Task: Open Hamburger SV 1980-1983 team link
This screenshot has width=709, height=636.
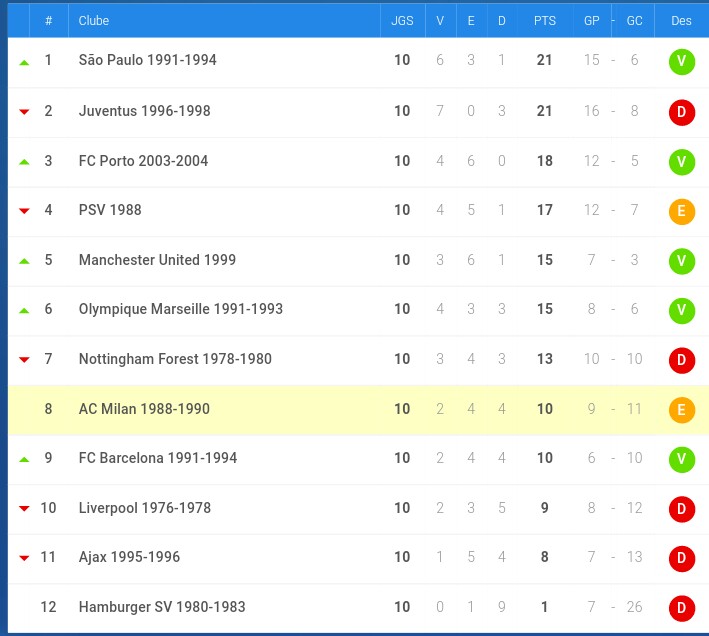Action: pos(162,607)
